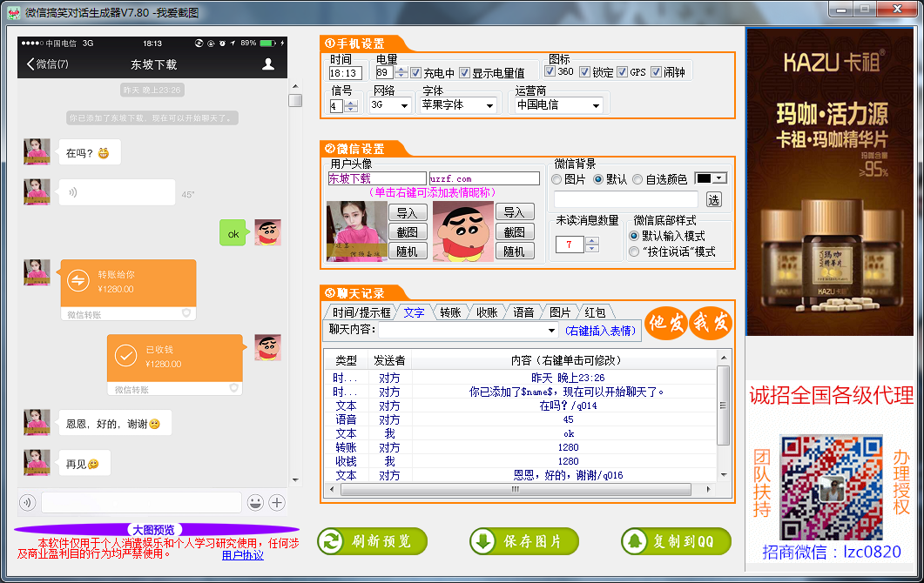Click the 时间 time input field
Viewport: 924px width, 583px height.
tap(345, 73)
